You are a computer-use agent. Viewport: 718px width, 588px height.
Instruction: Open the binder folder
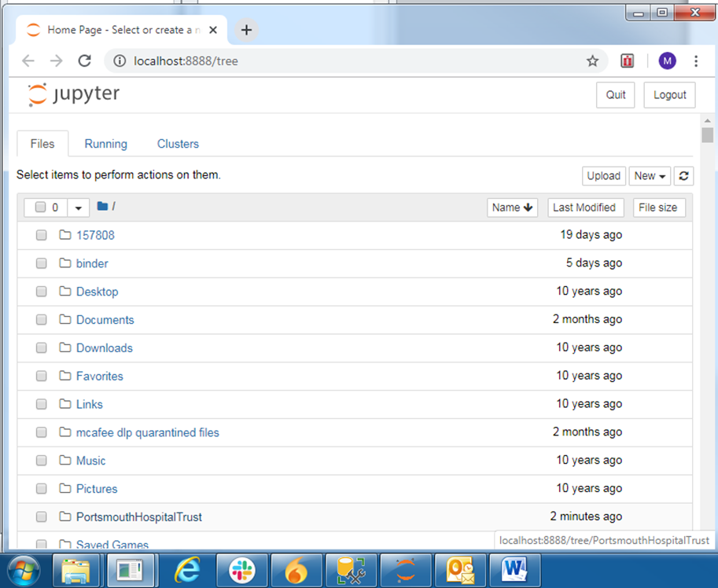click(92, 263)
